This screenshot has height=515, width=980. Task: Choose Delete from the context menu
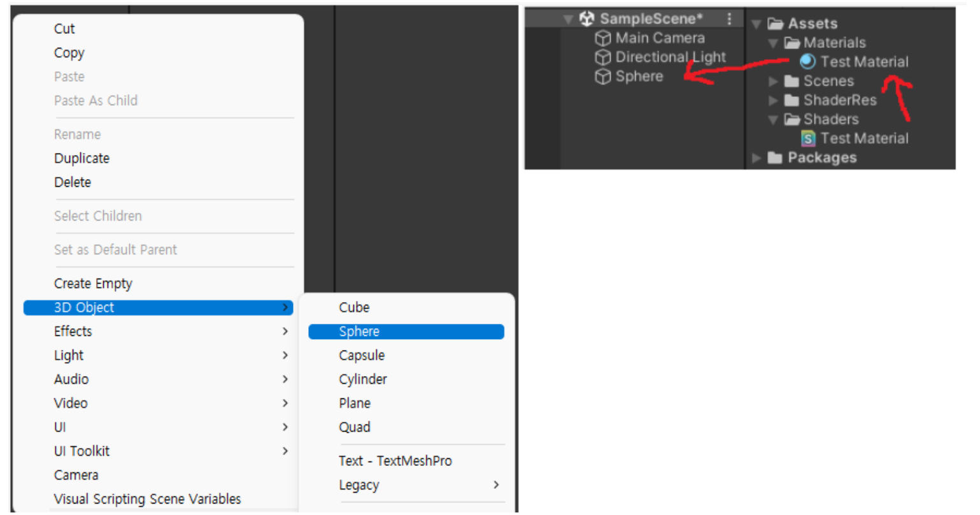(x=73, y=182)
